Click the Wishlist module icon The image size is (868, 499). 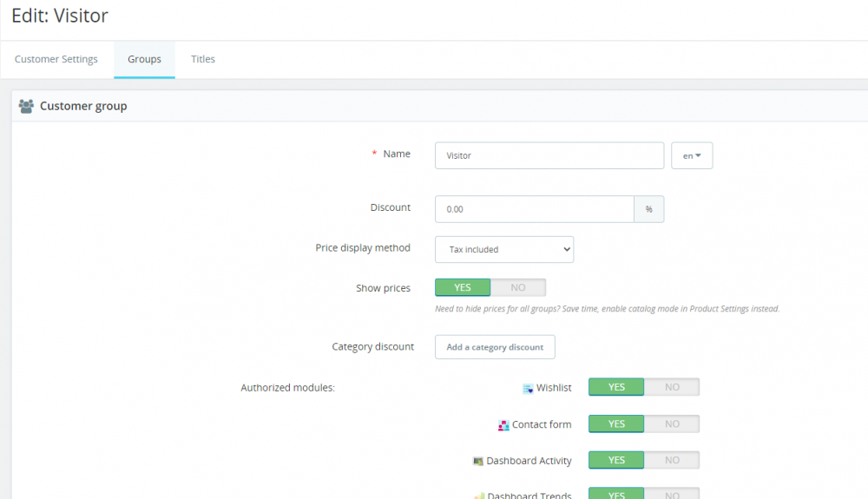528,389
